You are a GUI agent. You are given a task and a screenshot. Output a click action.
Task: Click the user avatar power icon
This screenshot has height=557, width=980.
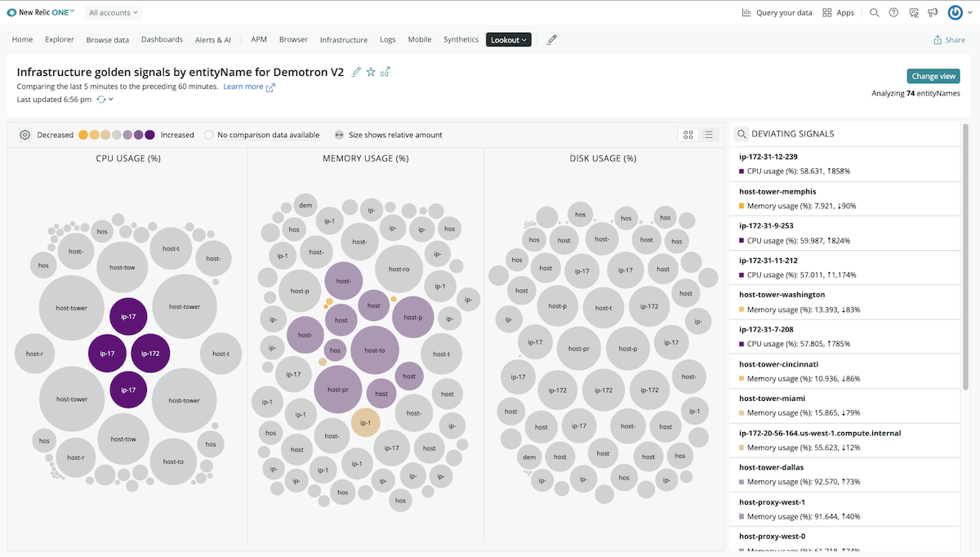[955, 12]
